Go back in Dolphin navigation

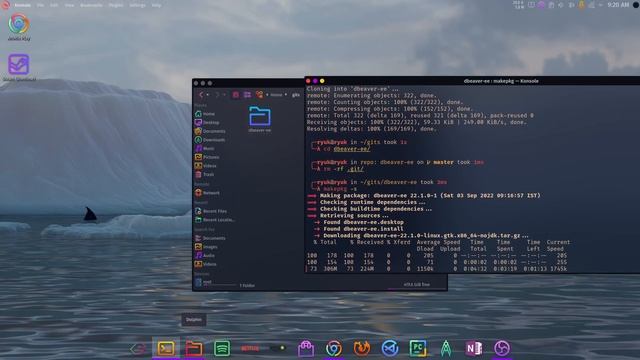point(201,95)
